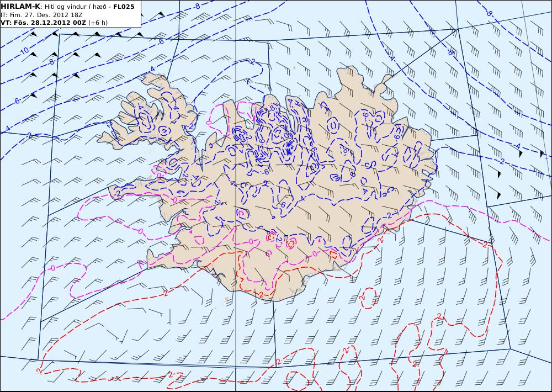Click the '(+6 h)' forecast offset text
Viewport: 552px width, 392px height.
tap(98, 23)
